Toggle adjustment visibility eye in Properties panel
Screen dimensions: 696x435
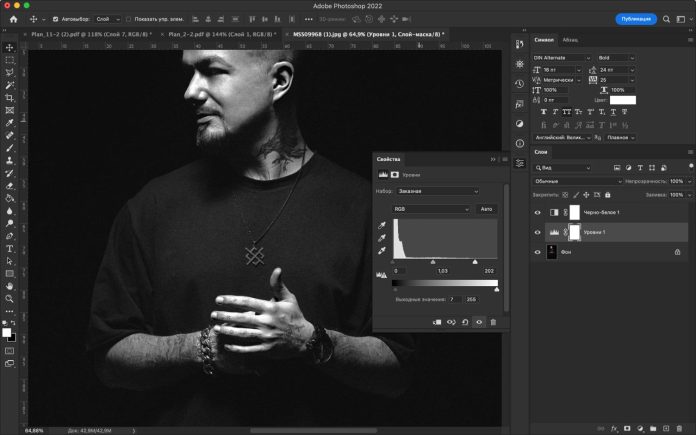[479, 322]
